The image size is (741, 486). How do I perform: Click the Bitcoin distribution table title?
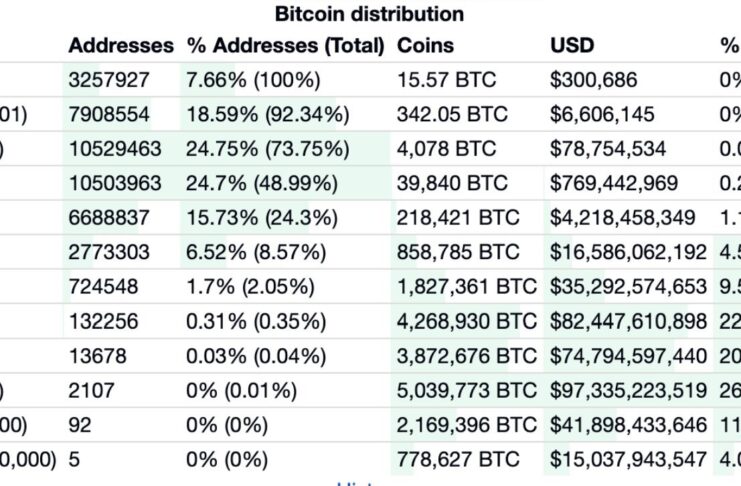pyautogui.click(x=370, y=14)
